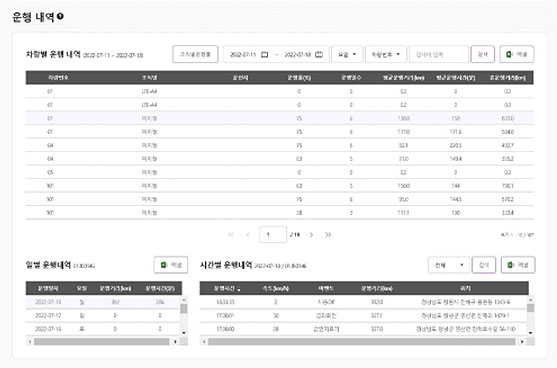This screenshot has height=368, width=557.
Task: Click the hourly table horizontal scrollbar thumb
Action: pyautogui.click(x=362, y=342)
